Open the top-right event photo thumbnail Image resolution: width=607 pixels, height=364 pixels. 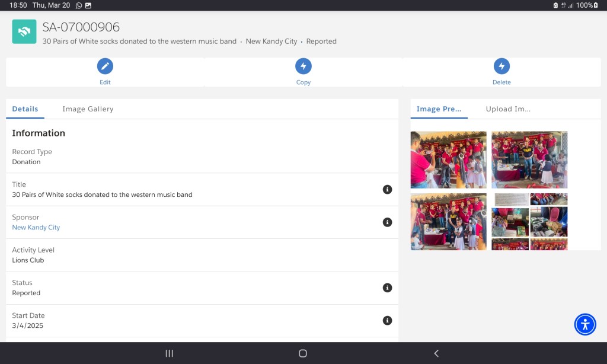(x=529, y=159)
